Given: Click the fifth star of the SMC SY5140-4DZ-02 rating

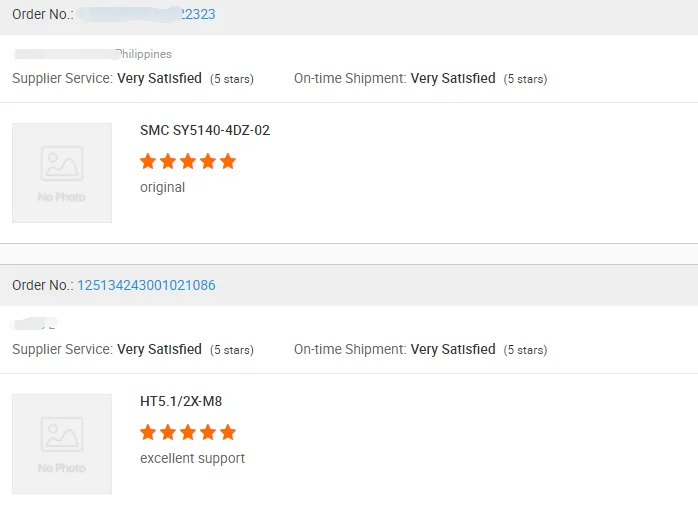Looking at the screenshot, I should click(x=228, y=161).
